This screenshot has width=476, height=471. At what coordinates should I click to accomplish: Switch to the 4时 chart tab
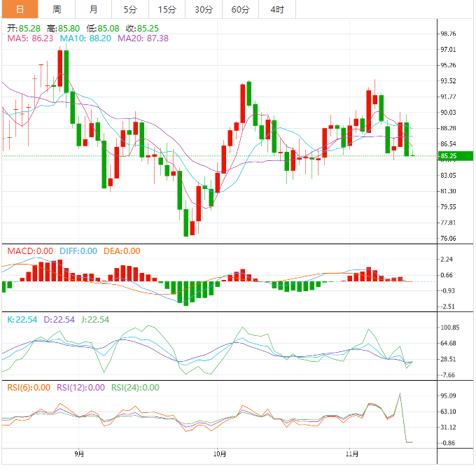277,9
